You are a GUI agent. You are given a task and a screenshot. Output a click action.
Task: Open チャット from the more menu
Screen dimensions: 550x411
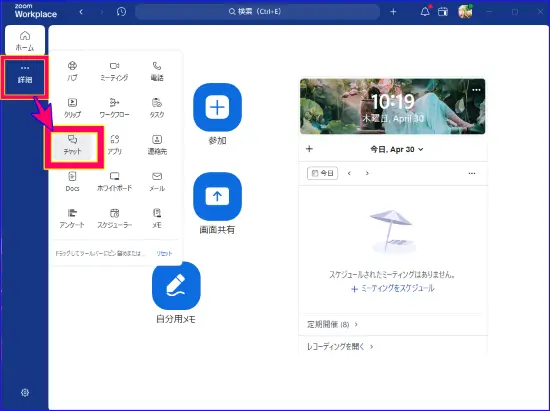pos(73,145)
